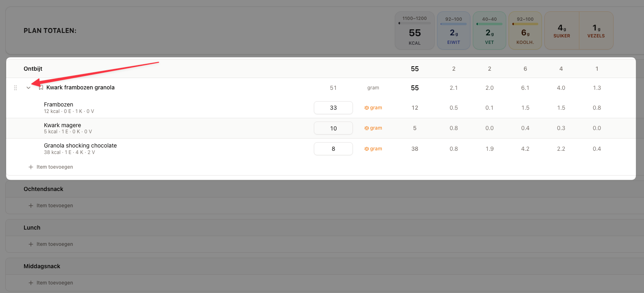Grab the drag handle beside Kwark frambozen granola
This screenshot has width=644, height=293.
pos(15,88)
